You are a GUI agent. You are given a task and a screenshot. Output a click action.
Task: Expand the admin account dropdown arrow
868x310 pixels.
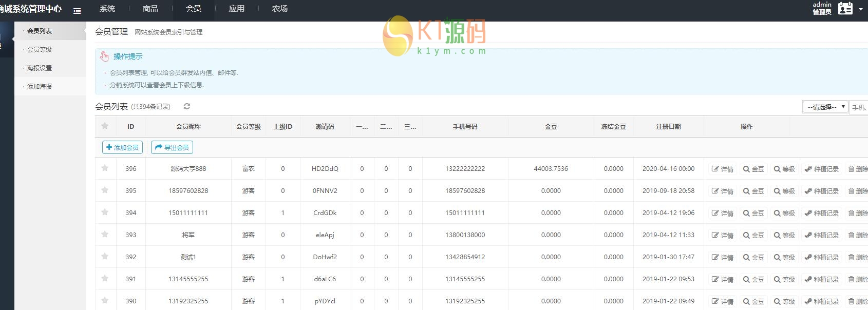pos(861,9)
